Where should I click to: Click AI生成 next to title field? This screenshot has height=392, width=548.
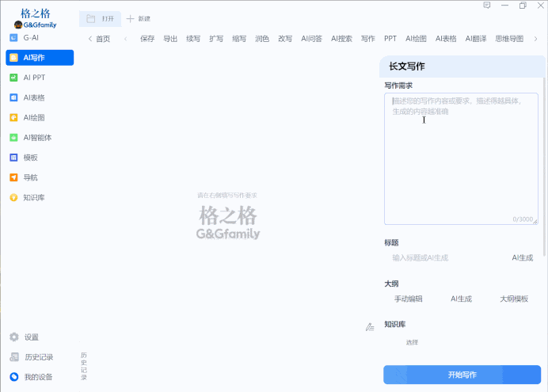(522, 257)
